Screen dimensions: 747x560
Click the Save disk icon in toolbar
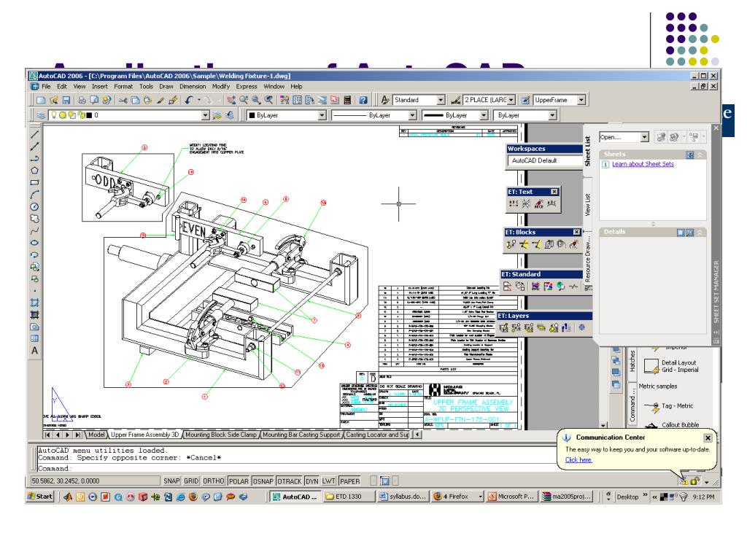66,100
